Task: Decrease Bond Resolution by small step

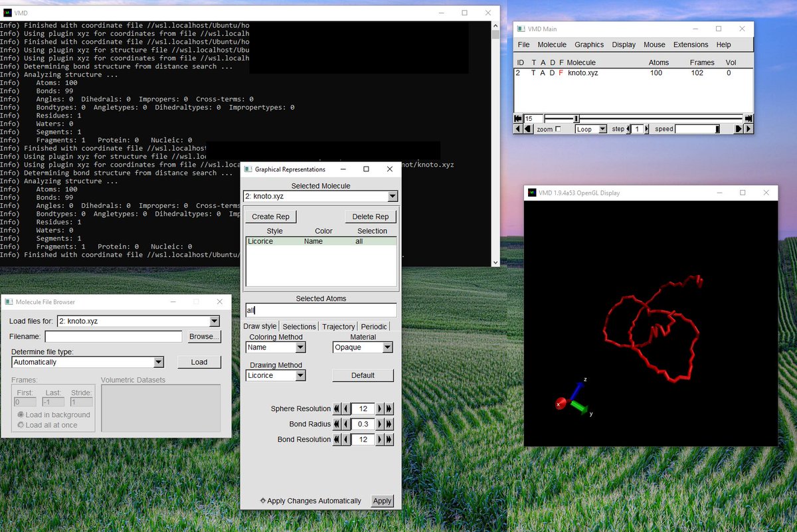Action: click(x=345, y=439)
